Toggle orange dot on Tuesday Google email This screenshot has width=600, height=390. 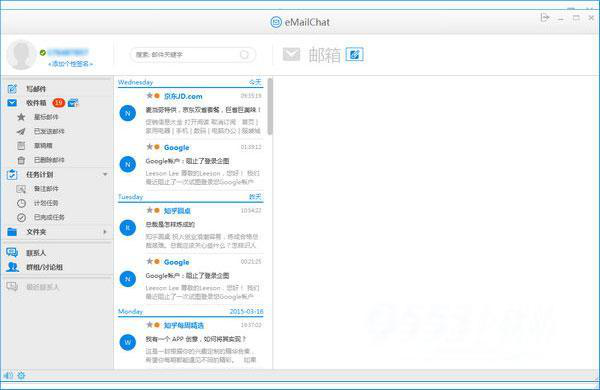pyautogui.click(x=157, y=261)
